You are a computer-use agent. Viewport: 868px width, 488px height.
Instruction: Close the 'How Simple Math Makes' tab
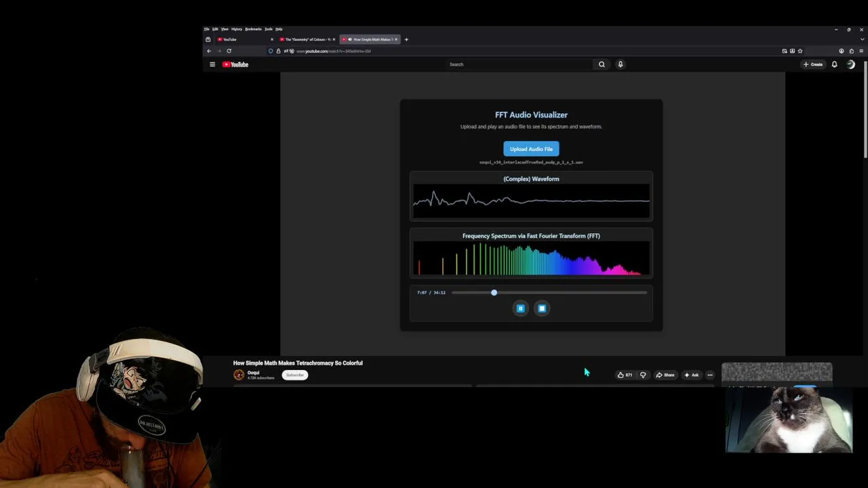[x=396, y=39]
